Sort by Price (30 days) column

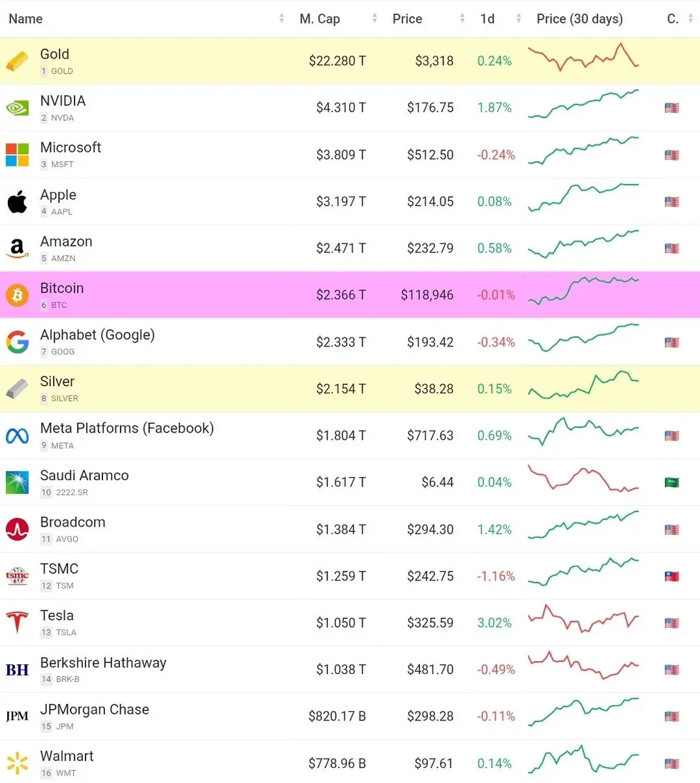click(x=579, y=19)
